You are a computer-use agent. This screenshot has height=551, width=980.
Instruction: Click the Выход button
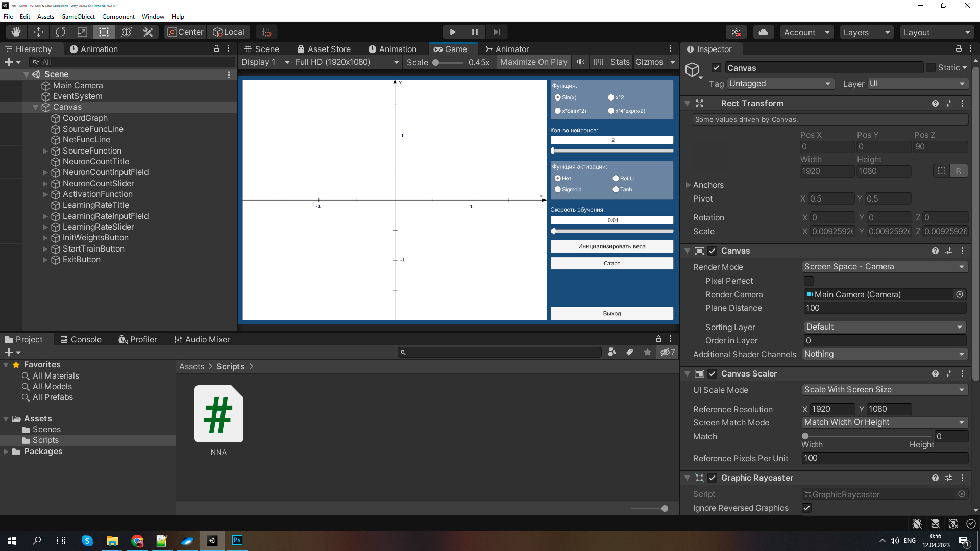point(611,313)
